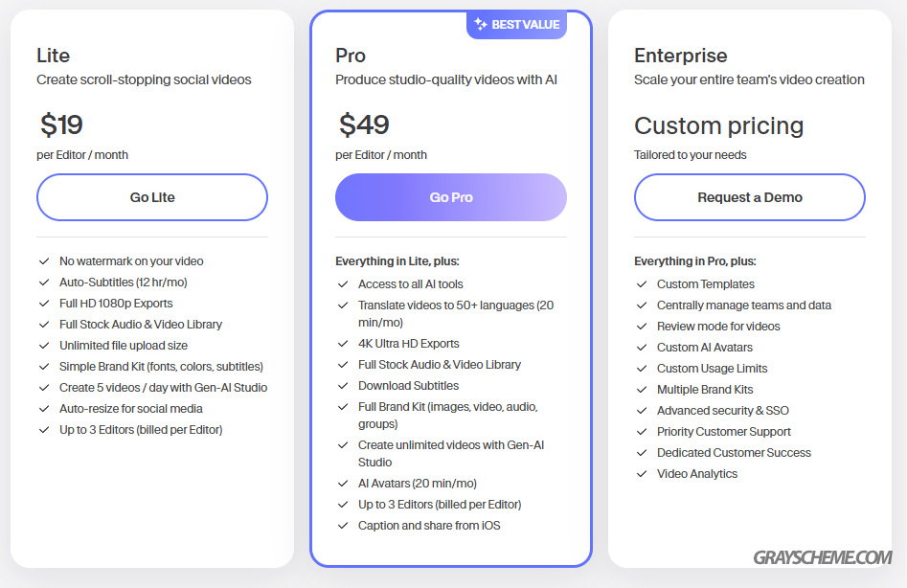Click Unlimited file upload size feature
Image resolution: width=907 pixels, height=588 pixels.
pyautogui.click(x=124, y=346)
